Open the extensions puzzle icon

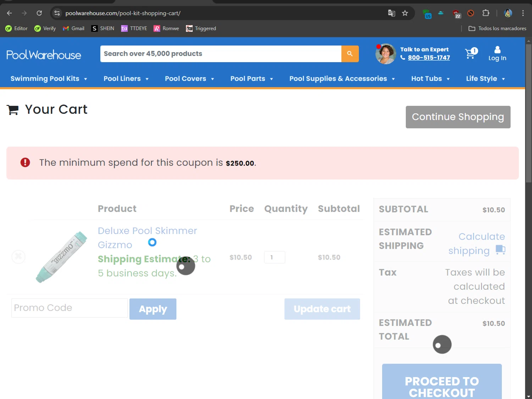[x=486, y=13]
